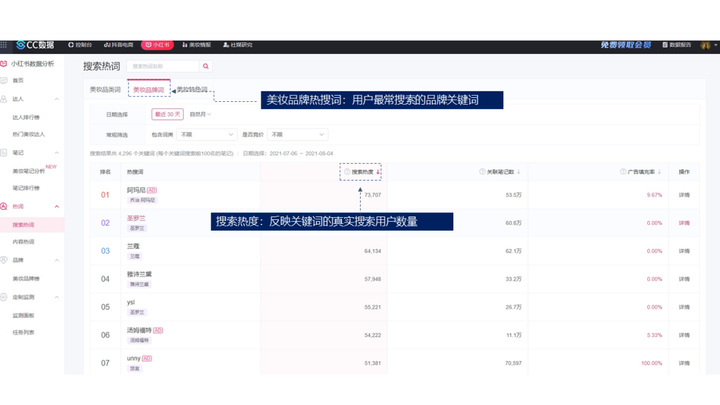Open the 包含词类 不限 dropdown

click(207, 135)
